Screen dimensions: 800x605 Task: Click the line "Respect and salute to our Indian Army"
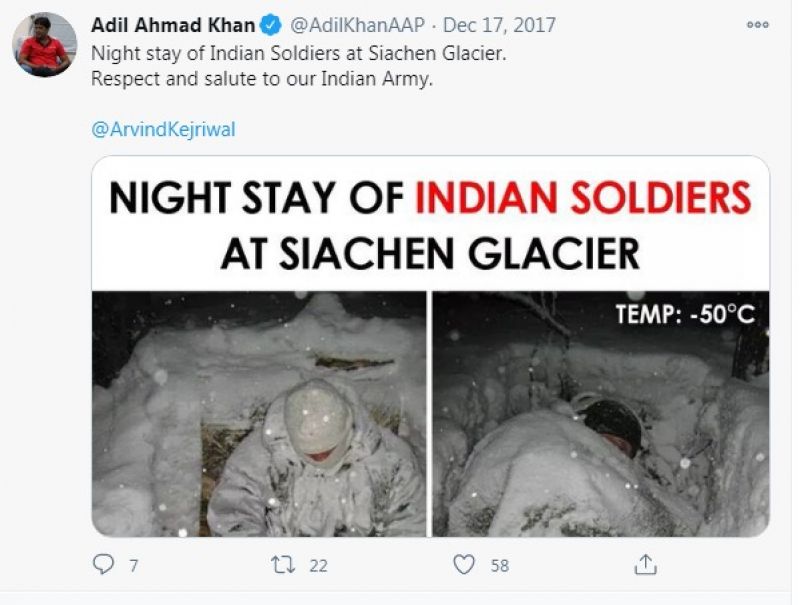point(262,79)
